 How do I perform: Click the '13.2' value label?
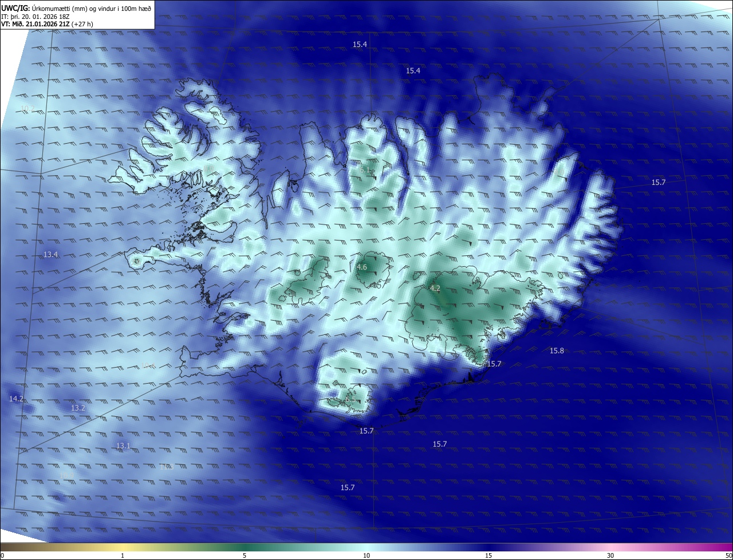[78, 408]
